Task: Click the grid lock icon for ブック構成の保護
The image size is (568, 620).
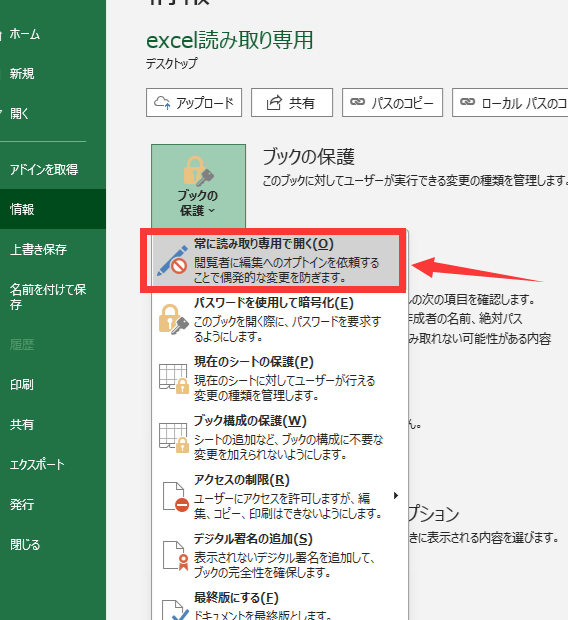Action: click(174, 437)
